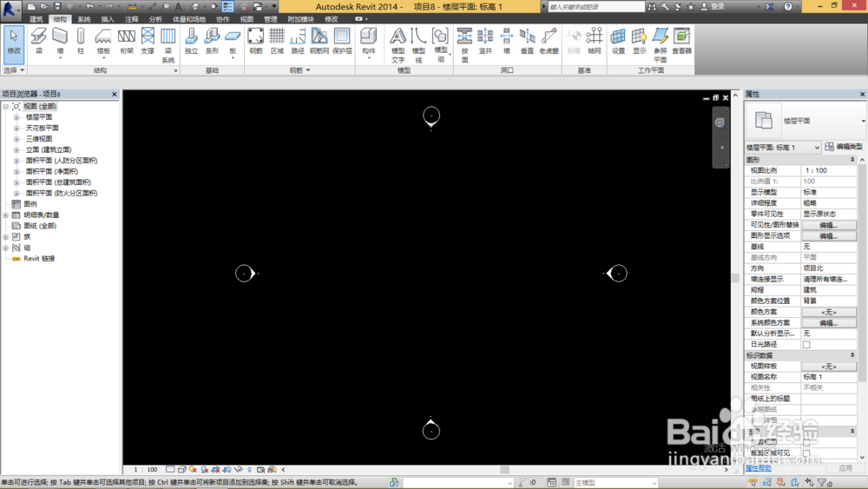The image size is (868, 489).
Task: Click 编辑 button for 系统颜色方案
Action: point(829,323)
